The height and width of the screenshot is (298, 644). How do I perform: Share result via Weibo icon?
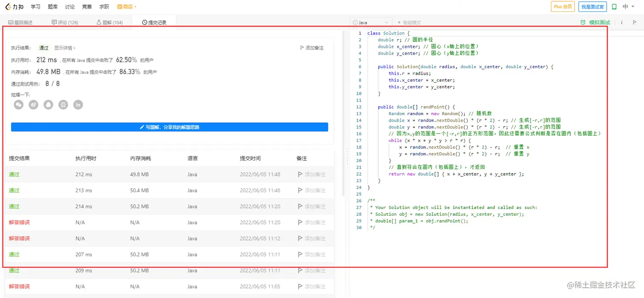click(x=33, y=104)
